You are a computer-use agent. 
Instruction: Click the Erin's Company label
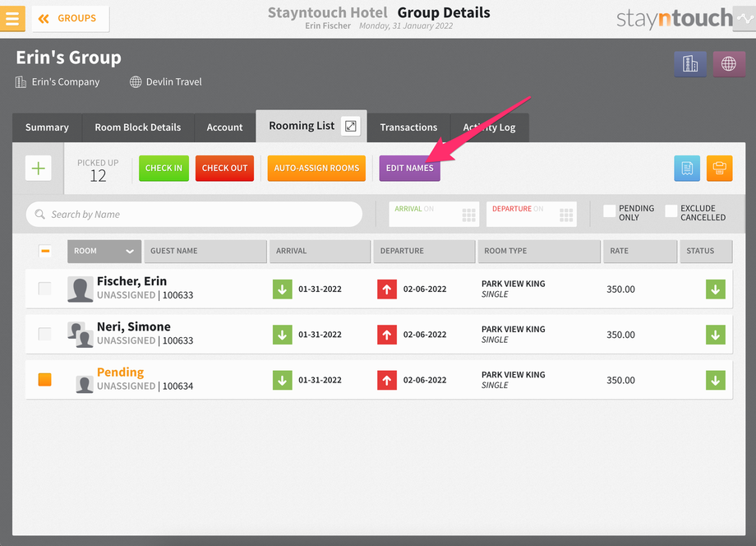pyautogui.click(x=66, y=82)
